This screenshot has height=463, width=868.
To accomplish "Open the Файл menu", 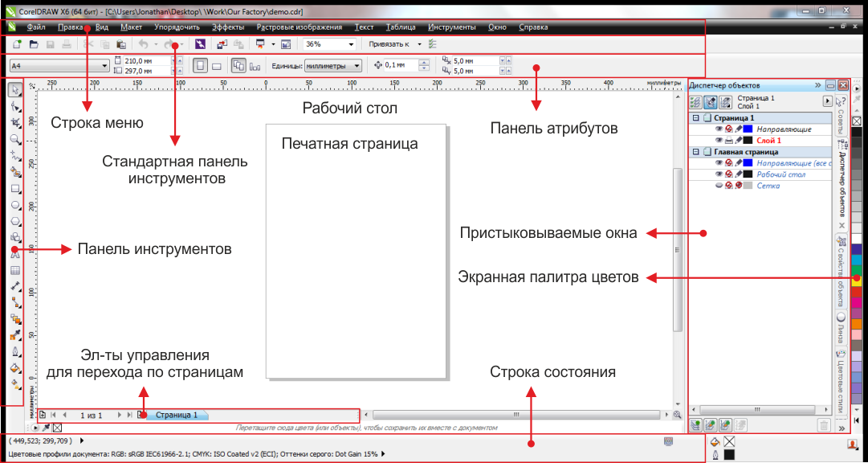I will click(x=37, y=27).
